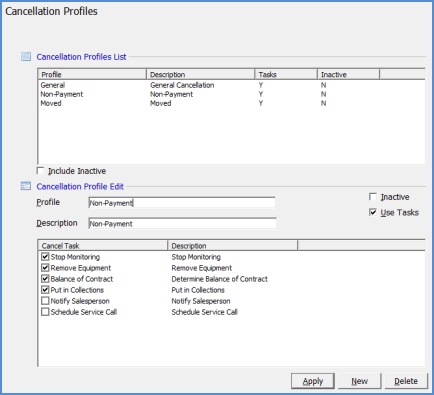Click Determine Balance of Contract description

(x=219, y=279)
